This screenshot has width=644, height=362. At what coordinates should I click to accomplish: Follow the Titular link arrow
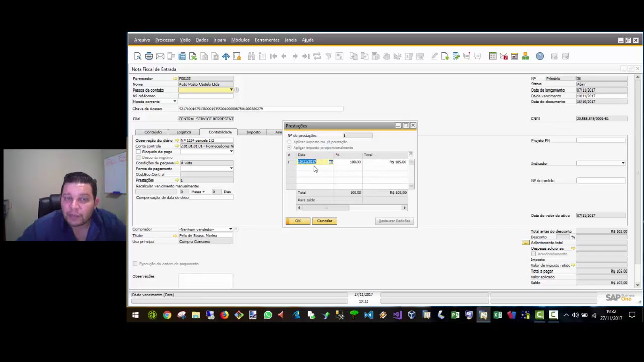pyautogui.click(x=175, y=235)
